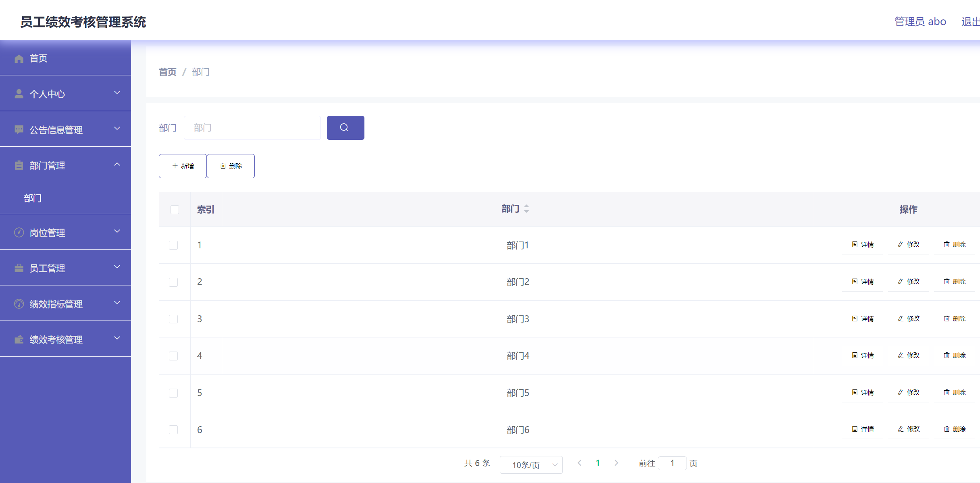Screen dimensions: 980x483
Task: Select the gauge icon for 岗位管理
Action: (19, 232)
